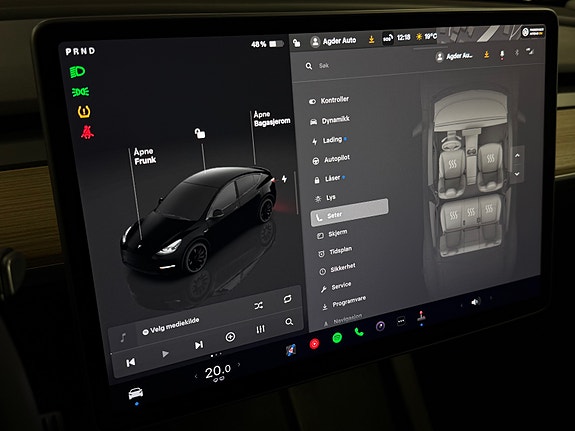The height and width of the screenshot is (431, 575).
Task: Tap the magnifier icon beside Søk
Action: pyautogui.click(x=309, y=66)
